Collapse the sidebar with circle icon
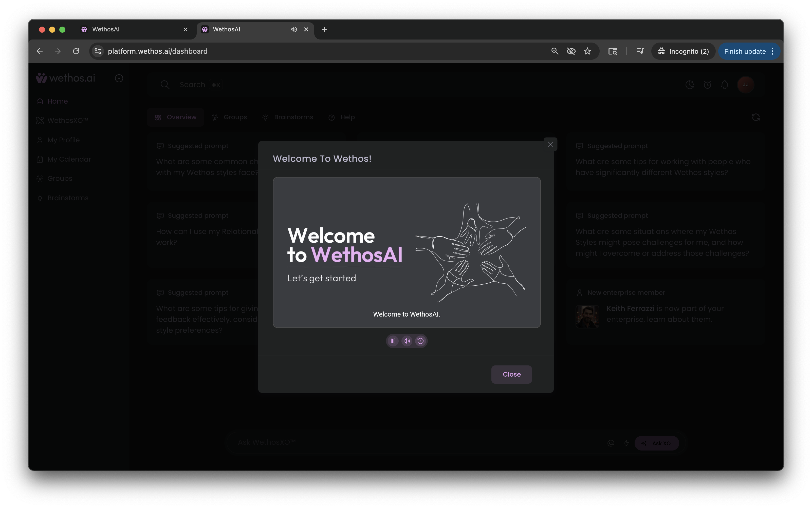 [x=119, y=78]
